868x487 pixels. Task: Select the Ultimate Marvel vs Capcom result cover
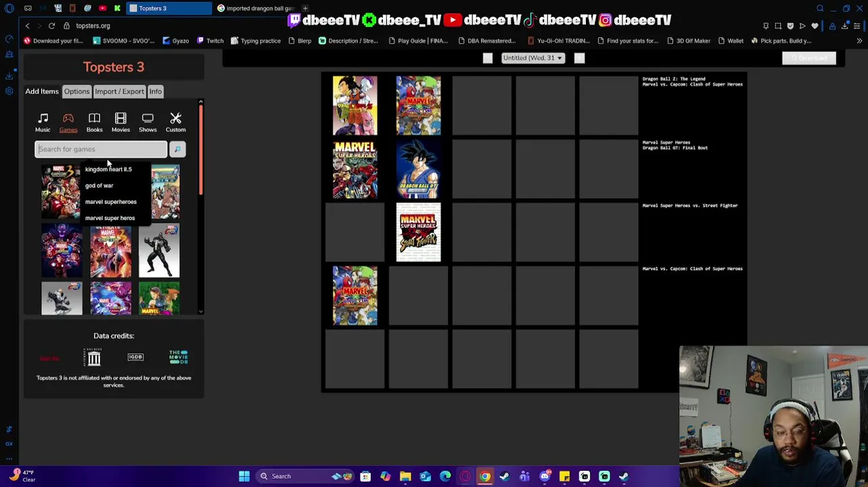110,251
